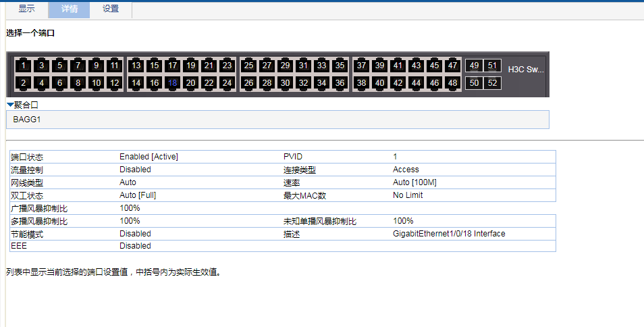Select port 42 on the switch panel
The height and width of the screenshot is (327, 644).
click(398, 83)
